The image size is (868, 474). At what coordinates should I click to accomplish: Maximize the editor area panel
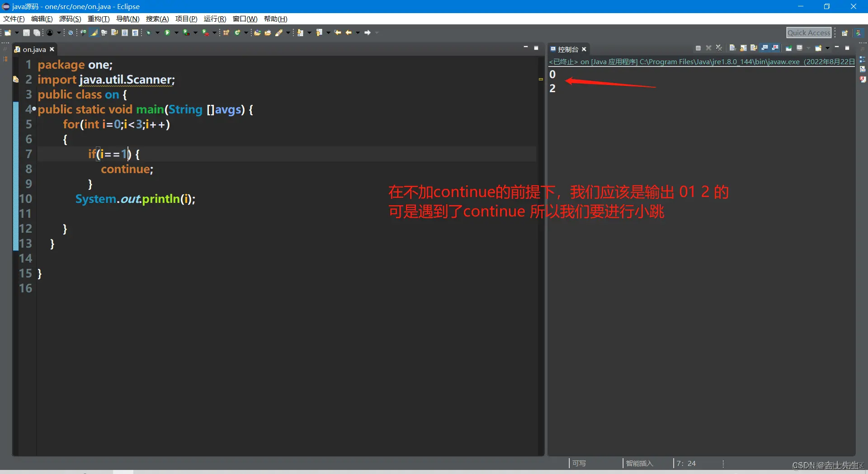pyautogui.click(x=536, y=47)
